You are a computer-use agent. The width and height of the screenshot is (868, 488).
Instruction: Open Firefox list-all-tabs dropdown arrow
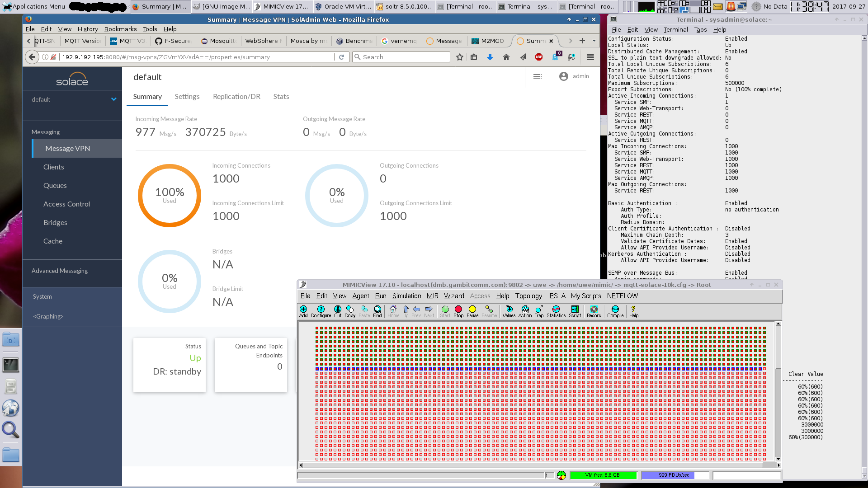[594, 41]
